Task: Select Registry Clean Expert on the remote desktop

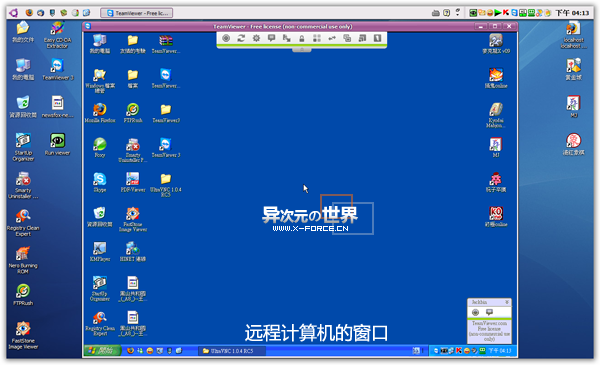Action: click(x=99, y=323)
